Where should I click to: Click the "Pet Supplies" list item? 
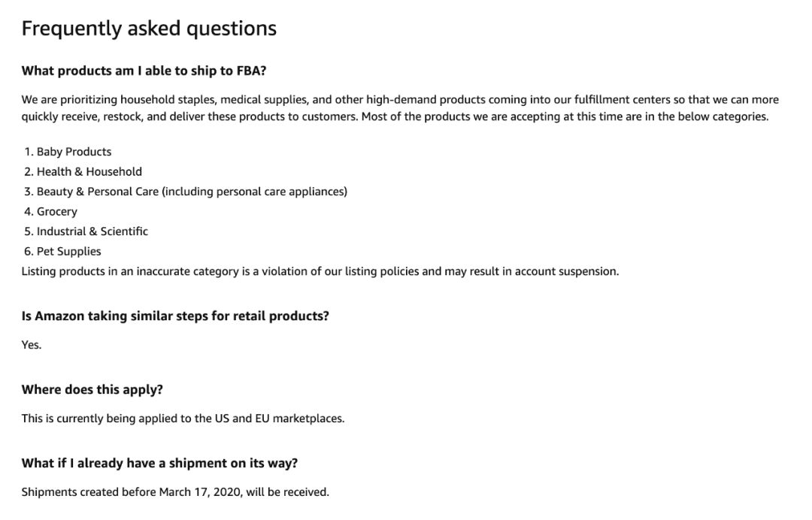point(68,252)
